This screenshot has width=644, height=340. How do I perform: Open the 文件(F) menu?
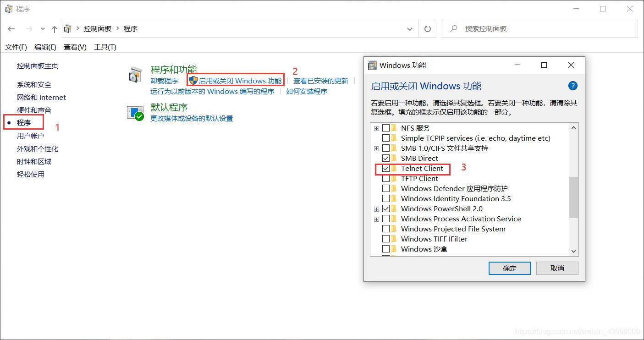(16, 47)
